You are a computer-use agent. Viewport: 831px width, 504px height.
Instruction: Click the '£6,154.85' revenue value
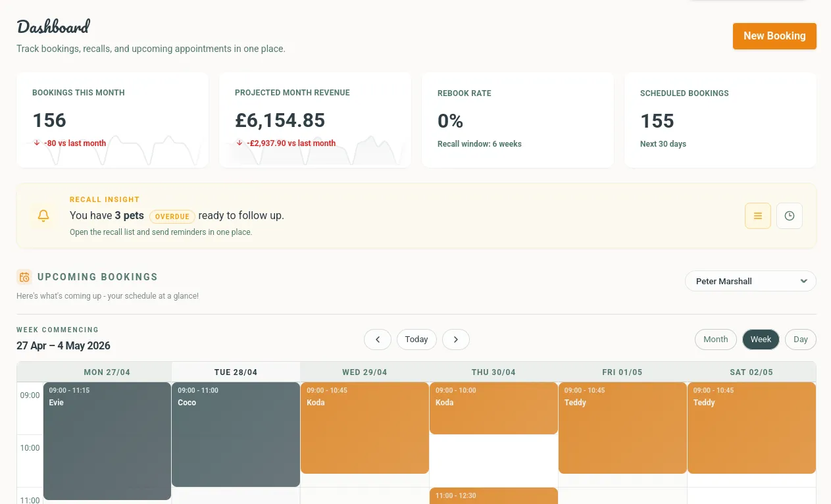point(280,120)
